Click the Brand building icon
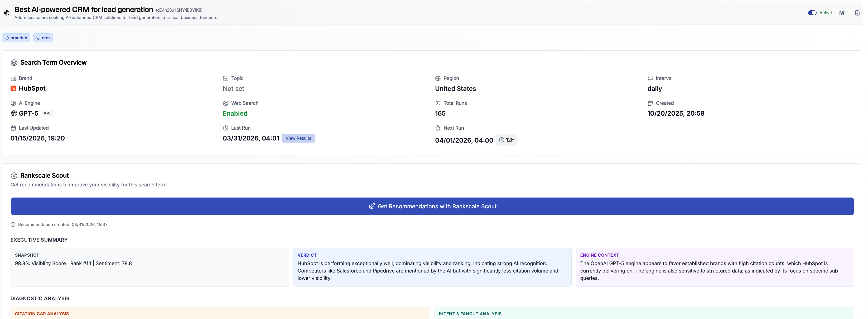The width and height of the screenshot is (868, 319). point(13,78)
